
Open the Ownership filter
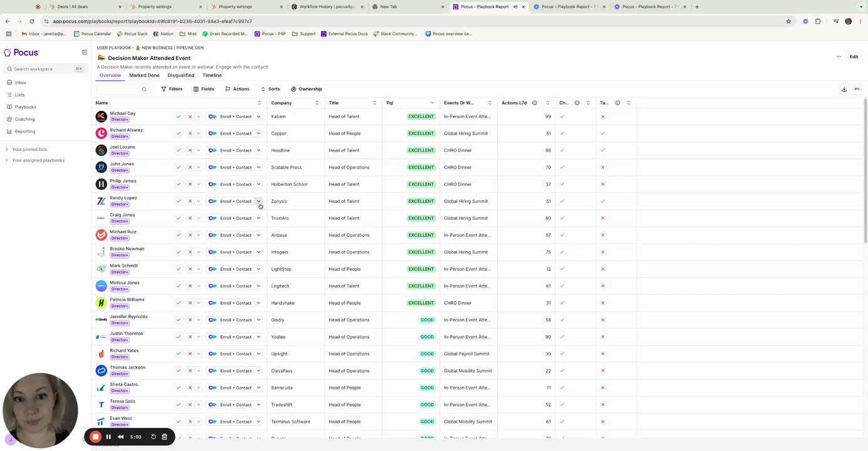306,89
